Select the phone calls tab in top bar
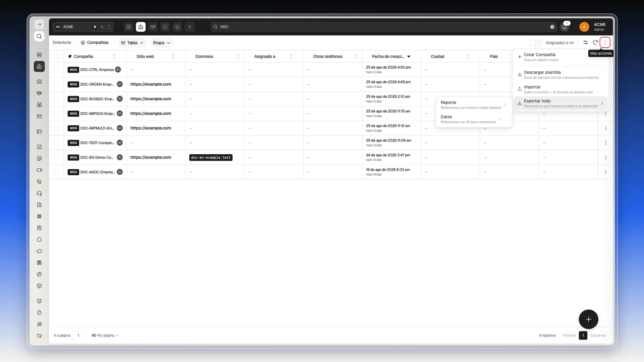The height and width of the screenshot is (362, 644). pos(177,27)
